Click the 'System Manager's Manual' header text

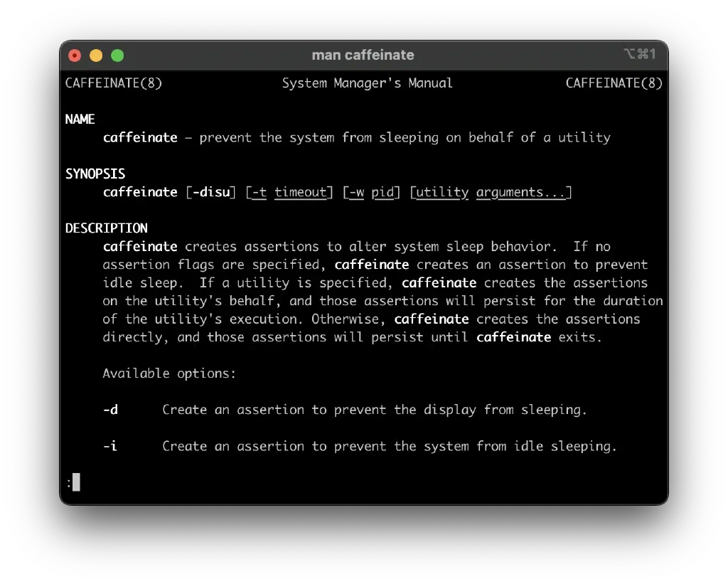coord(367,83)
